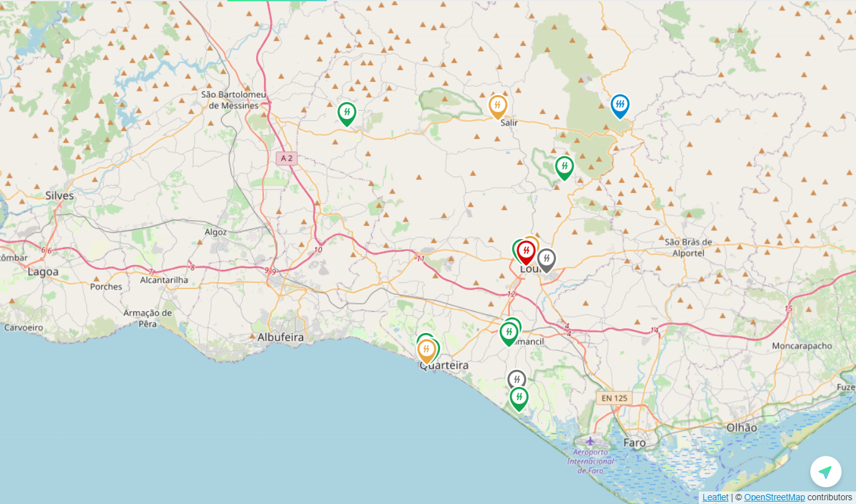856x504 pixels.
Task: Center map on my location
Action: point(825,471)
